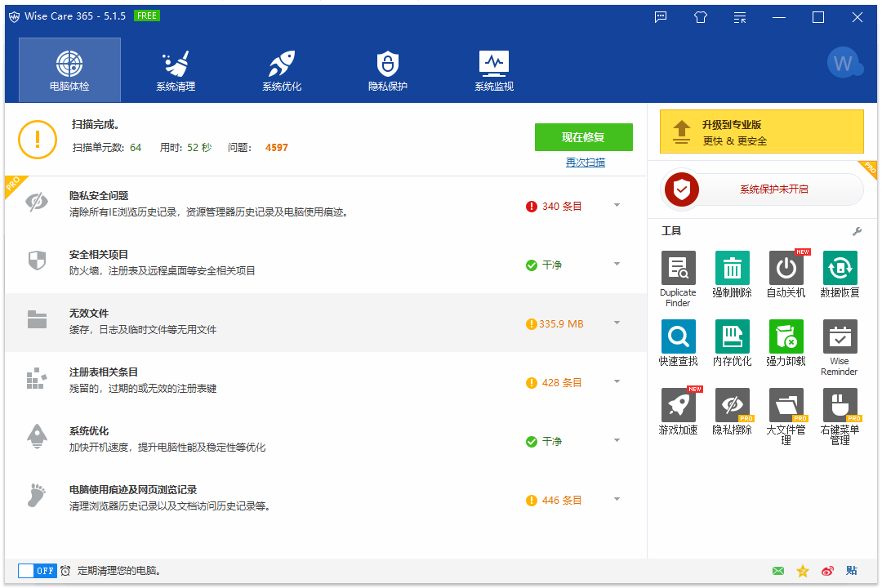
Task: Open the feedback chat icon in title bar
Action: 661,17
